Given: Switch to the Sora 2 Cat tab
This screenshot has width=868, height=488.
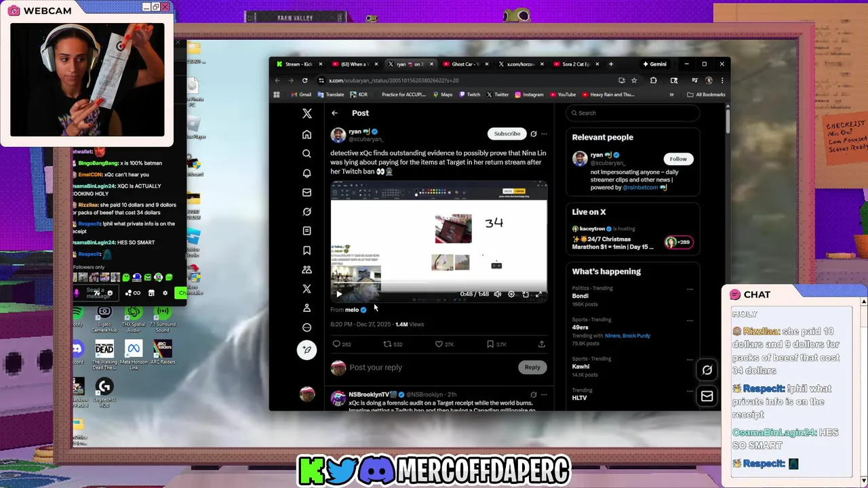Looking at the screenshot, I should (576, 64).
